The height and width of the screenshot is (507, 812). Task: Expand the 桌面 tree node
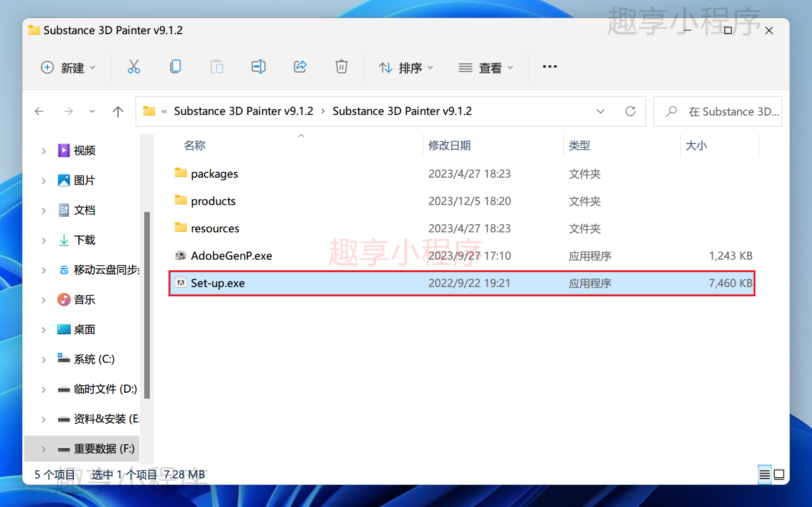pos(44,329)
